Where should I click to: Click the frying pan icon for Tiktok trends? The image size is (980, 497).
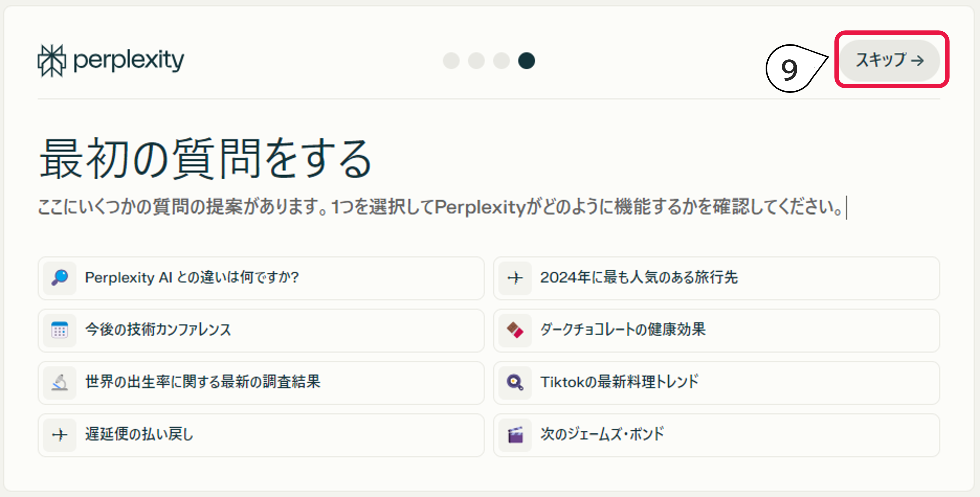pyautogui.click(x=515, y=382)
